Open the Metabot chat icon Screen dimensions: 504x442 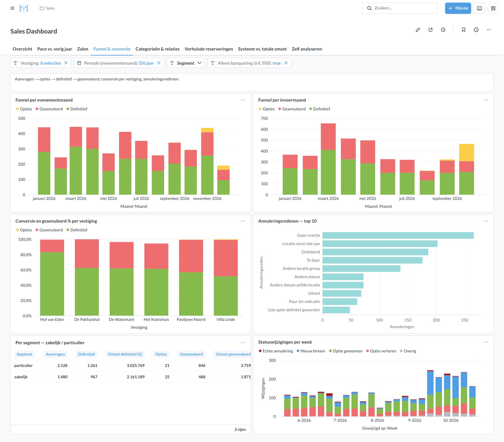click(x=479, y=8)
